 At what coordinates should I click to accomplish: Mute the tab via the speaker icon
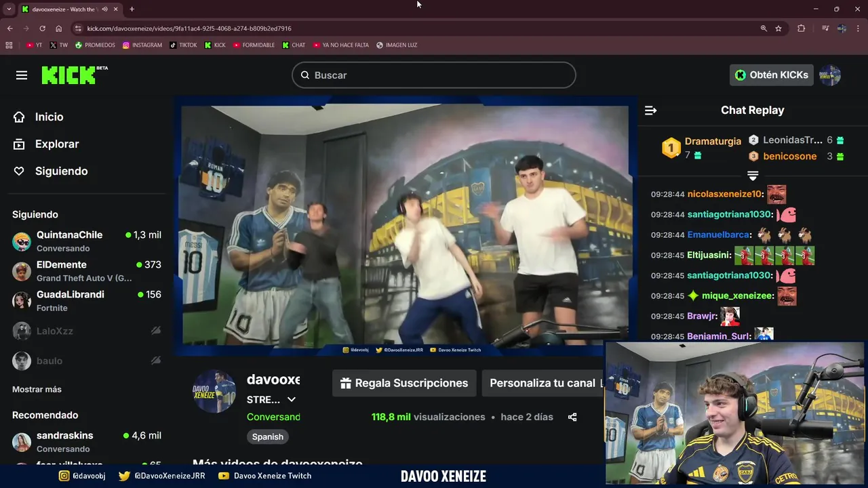click(104, 9)
